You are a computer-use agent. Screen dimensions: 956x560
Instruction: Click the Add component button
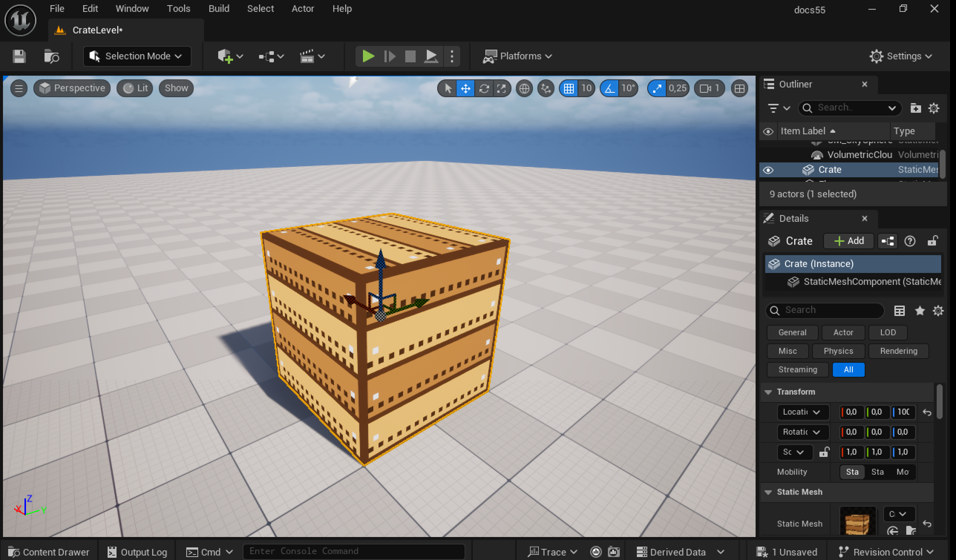[848, 241]
